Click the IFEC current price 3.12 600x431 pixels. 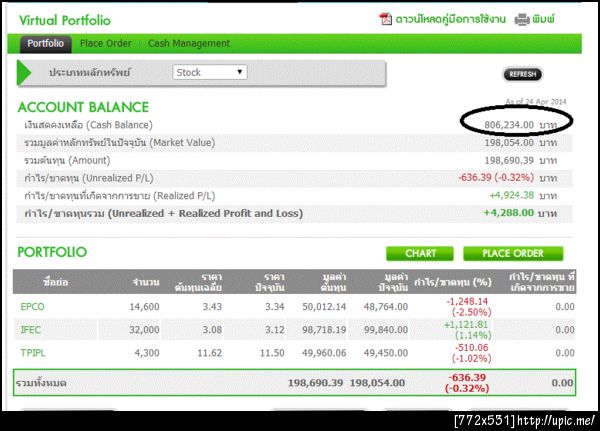(275, 330)
